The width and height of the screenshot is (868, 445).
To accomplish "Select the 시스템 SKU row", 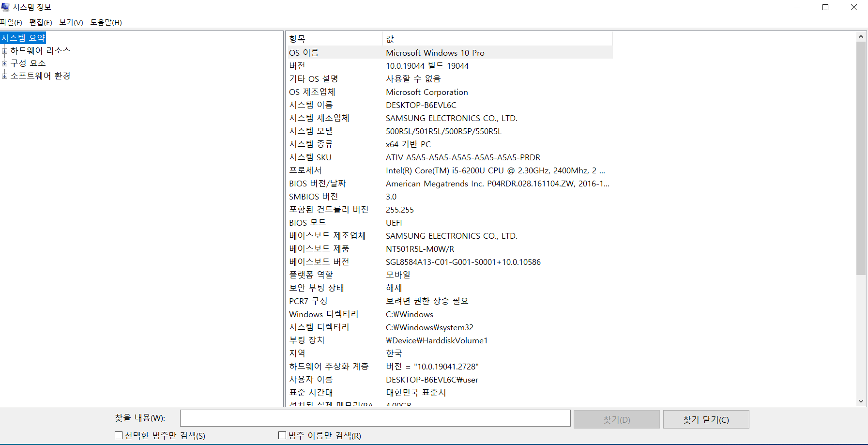I will coord(449,157).
